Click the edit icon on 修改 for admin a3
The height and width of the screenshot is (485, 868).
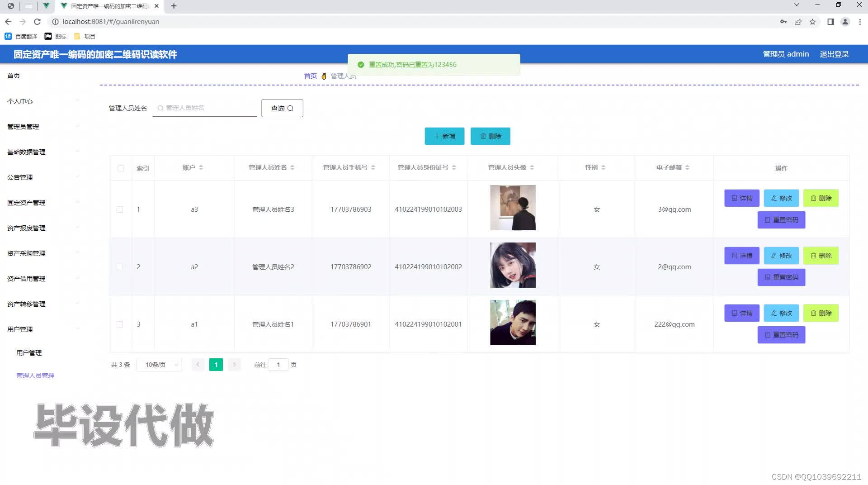click(773, 198)
